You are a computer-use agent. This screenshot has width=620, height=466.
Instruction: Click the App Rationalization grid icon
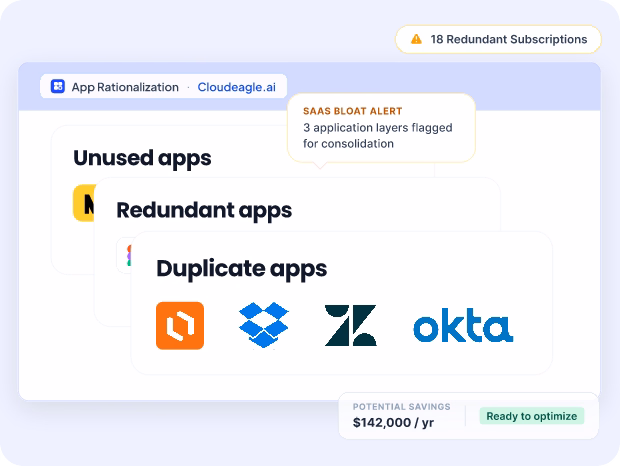pos(58,86)
